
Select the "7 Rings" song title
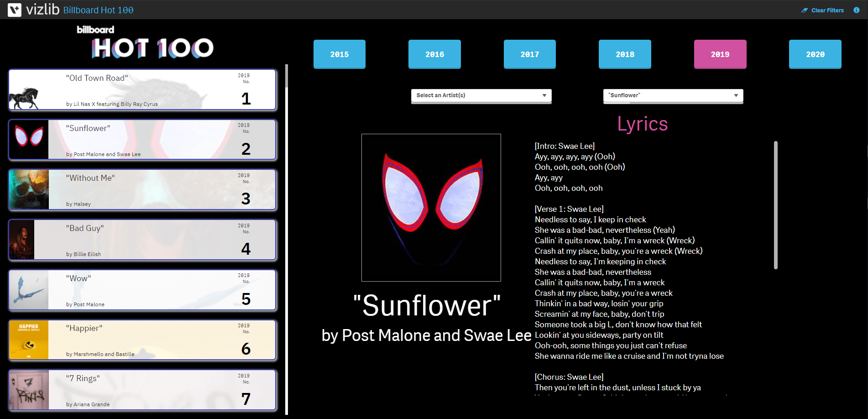(83, 378)
